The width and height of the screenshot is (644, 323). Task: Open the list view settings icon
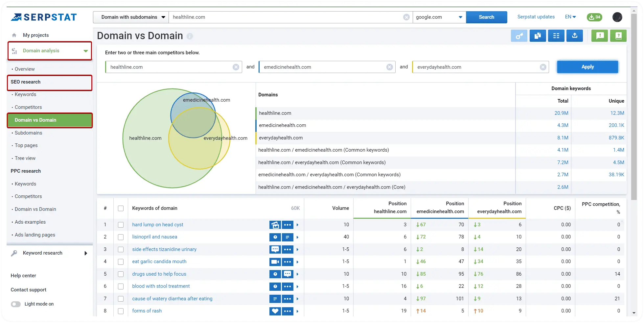pyautogui.click(x=556, y=36)
